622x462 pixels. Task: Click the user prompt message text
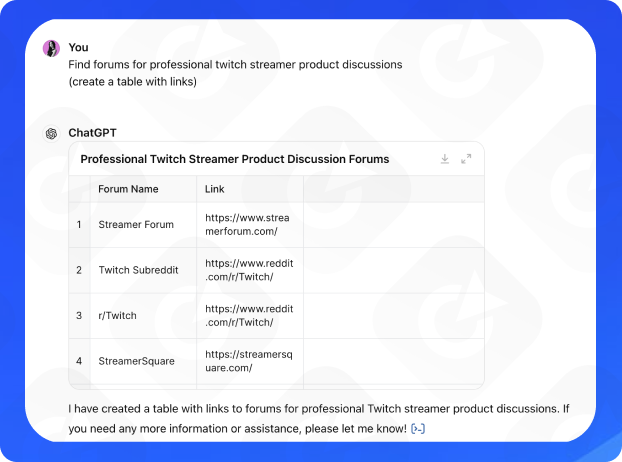pos(235,65)
